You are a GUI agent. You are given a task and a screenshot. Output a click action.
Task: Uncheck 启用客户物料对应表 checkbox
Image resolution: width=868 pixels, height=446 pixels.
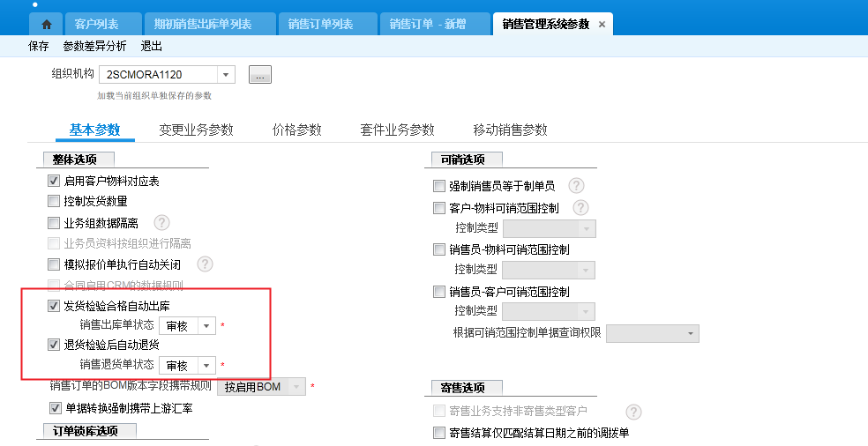click(x=55, y=182)
